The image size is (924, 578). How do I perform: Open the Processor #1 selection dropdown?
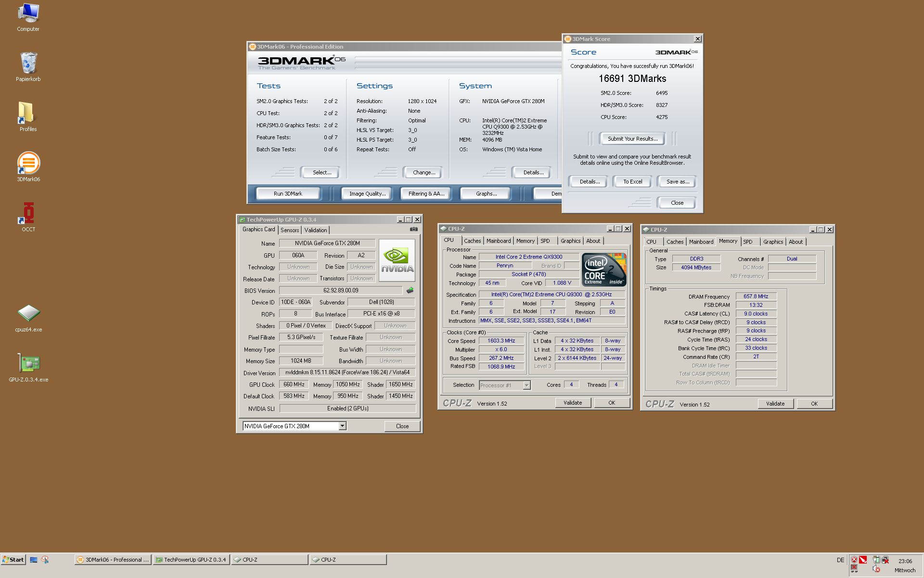tap(526, 385)
